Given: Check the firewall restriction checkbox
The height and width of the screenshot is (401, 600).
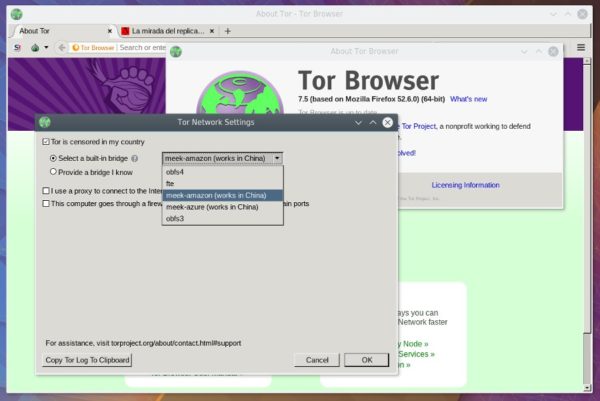Looking at the screenshot, I should pos(46,203).
